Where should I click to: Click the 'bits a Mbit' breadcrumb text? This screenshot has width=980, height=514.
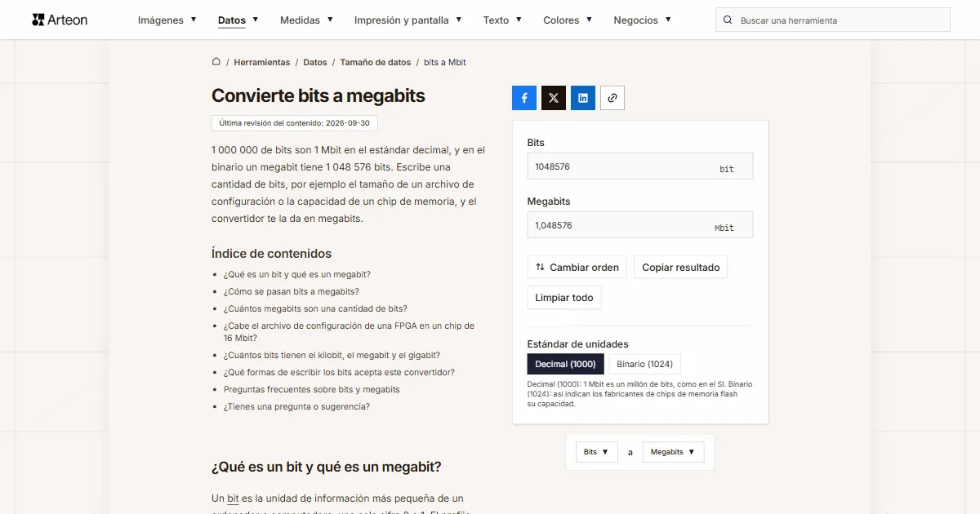pyautogui.click(x=445, y=62)
